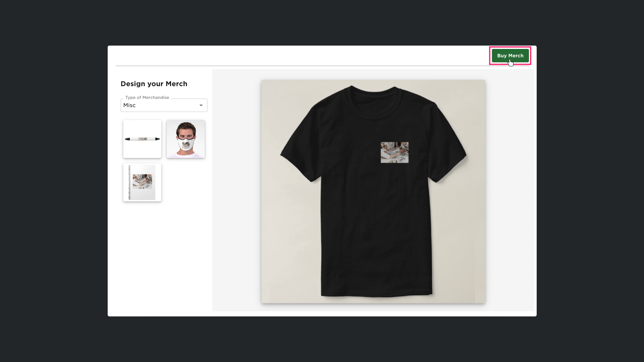Click the green Buy Merch button

510,56
